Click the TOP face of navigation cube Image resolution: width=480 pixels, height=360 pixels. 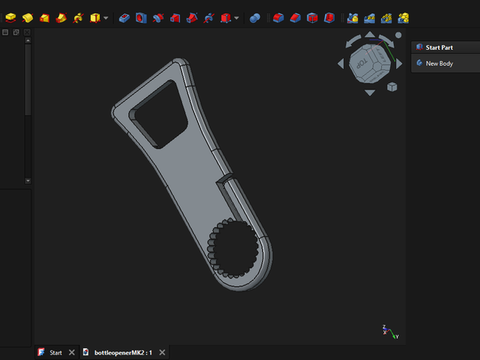coord(362,63)
